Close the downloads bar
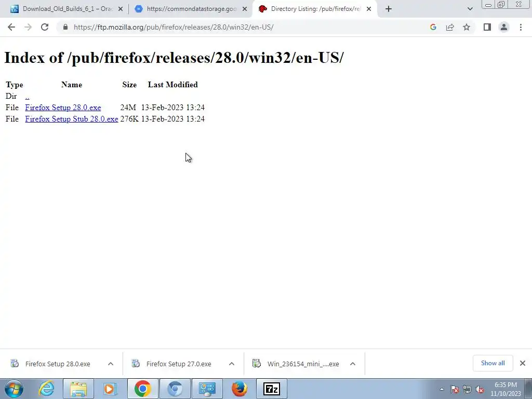This screenshot has width=532, height=399. [x=523, y=363]
